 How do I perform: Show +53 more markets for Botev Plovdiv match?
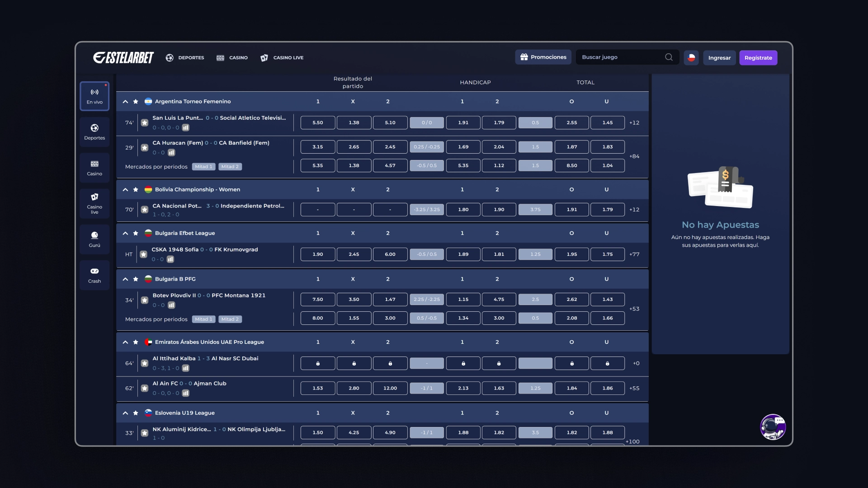pos(634,309)
